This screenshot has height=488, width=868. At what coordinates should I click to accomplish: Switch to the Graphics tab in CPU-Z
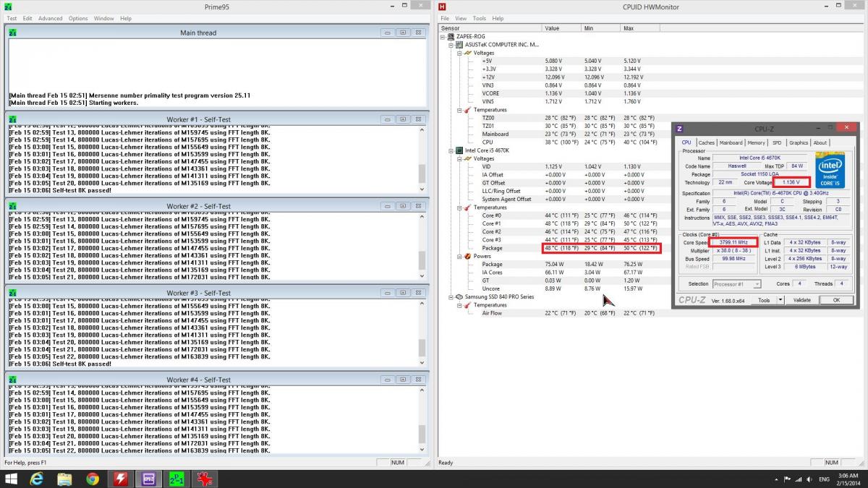pyautogui.click(x=799, y=142)
